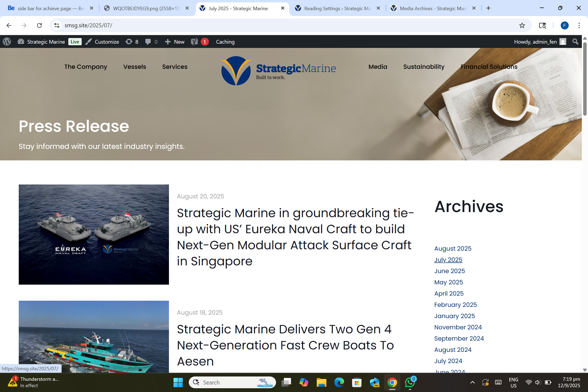The height and width of the screenshot is (392, 588).
Task: Open June 2025 archive
Action: [x=450, y=271]
